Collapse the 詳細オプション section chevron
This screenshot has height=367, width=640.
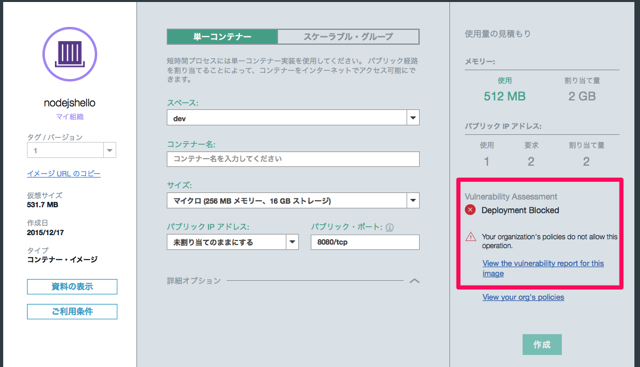(414, 281)
